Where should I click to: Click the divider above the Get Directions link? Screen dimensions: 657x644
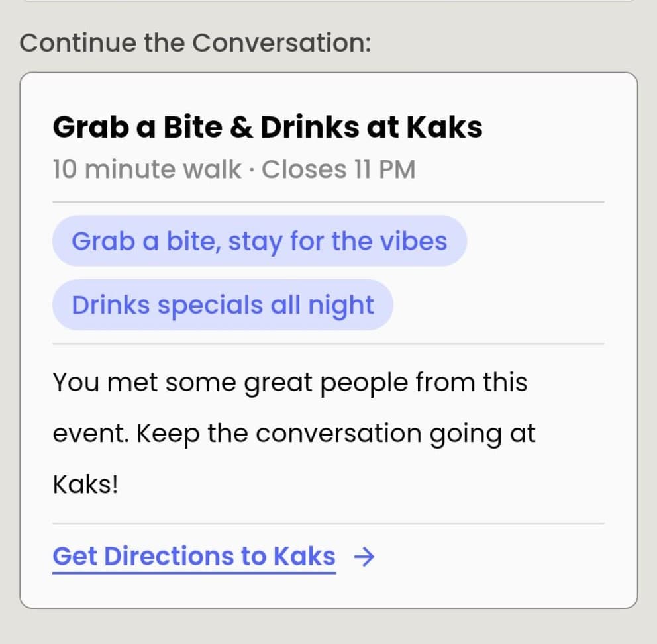(328, 524)
